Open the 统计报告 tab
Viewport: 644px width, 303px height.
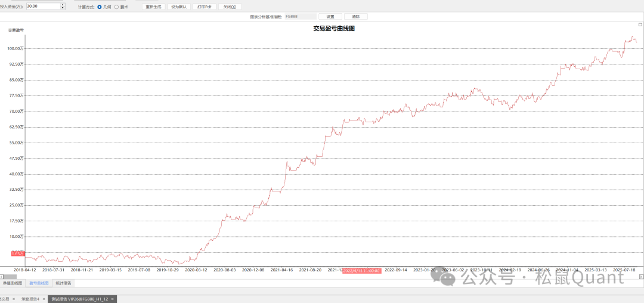point(63,283)
